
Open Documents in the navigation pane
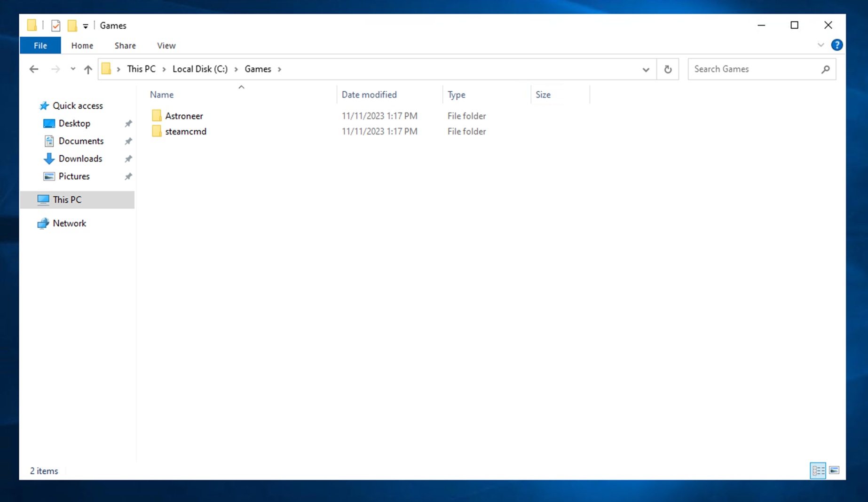[x=81, y=141]
